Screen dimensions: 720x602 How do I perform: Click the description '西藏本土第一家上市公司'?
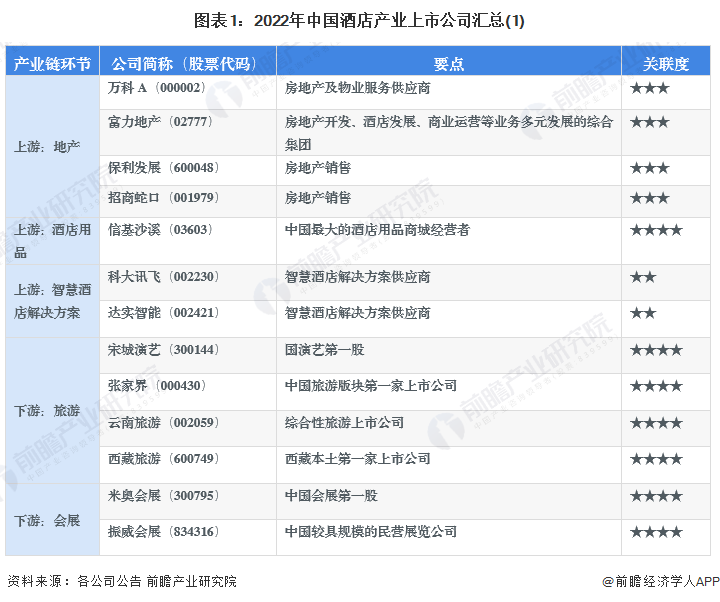pyautogui.click(x=357, y=459)
